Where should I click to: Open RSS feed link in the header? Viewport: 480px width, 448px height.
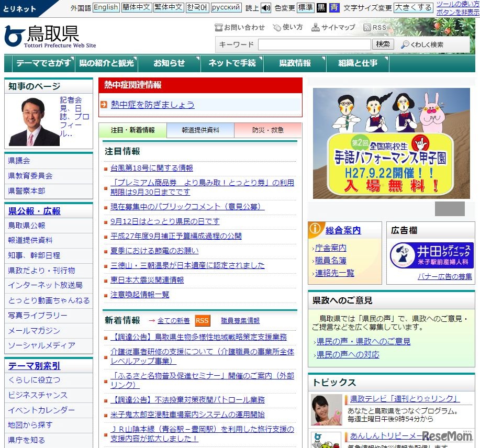[x=375, y=28]
